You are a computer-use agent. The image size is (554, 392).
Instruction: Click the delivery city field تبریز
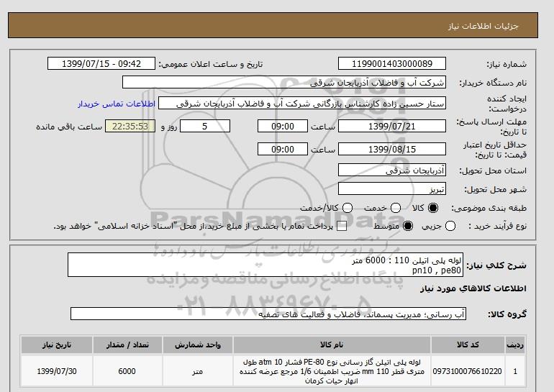(392, 189)
